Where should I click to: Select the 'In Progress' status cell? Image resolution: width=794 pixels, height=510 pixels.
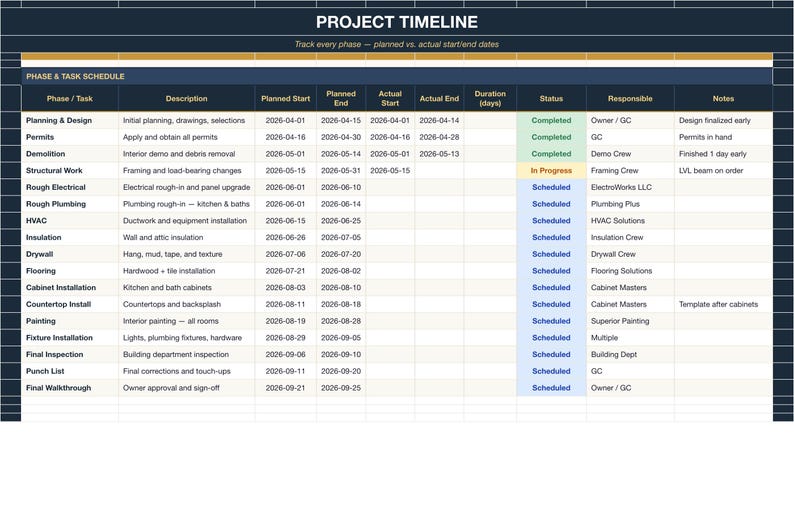click(551, 170)
